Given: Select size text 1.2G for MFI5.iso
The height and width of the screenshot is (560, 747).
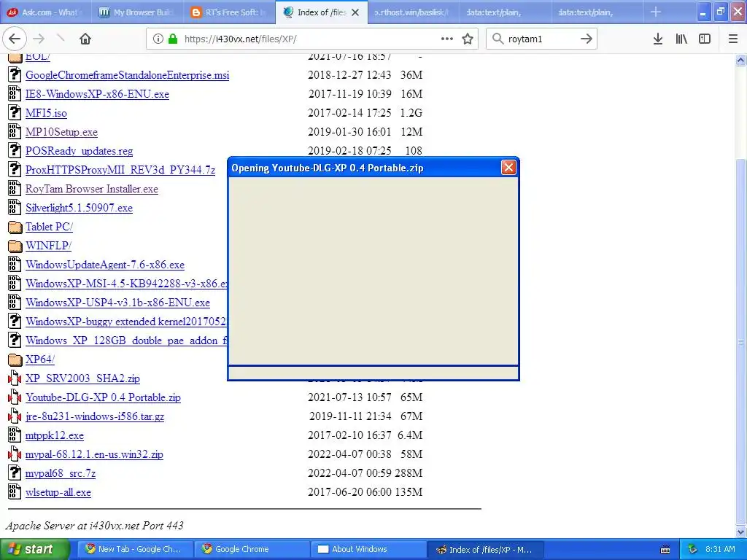Looking at the screenshot, I should [x=411, y=113].
